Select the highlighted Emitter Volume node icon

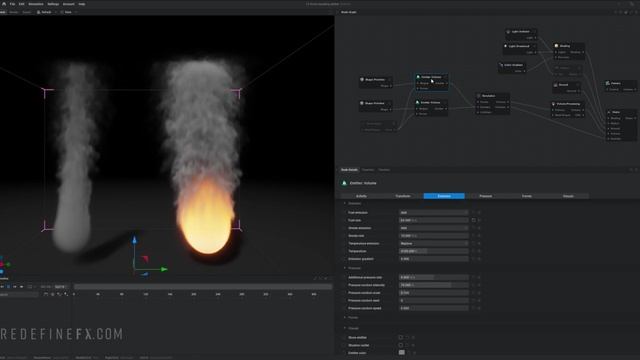coord(418,77)
